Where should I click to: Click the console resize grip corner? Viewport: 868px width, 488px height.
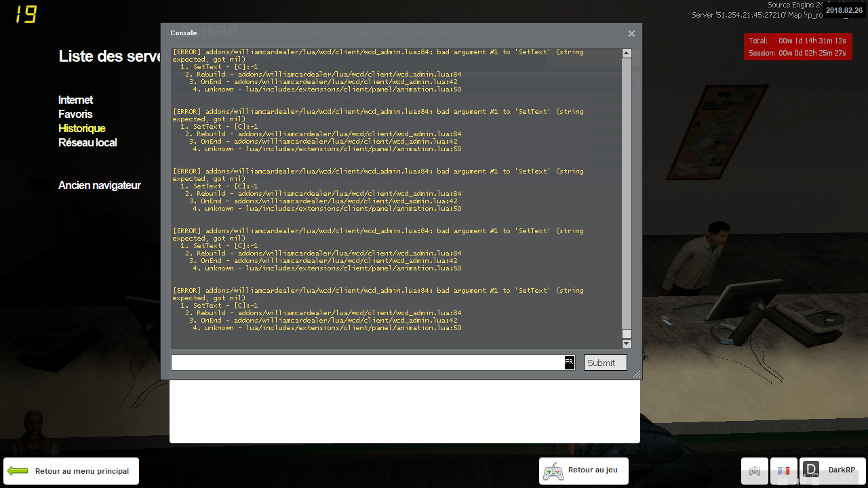pyautogui.click(x=637, y=374)
